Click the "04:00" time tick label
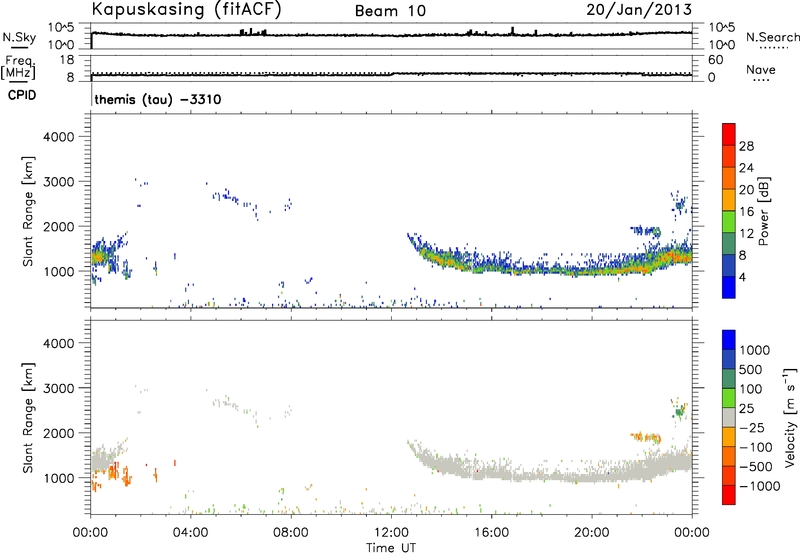Viewport: 800px width, 554px height. click(x=190, y=533)
